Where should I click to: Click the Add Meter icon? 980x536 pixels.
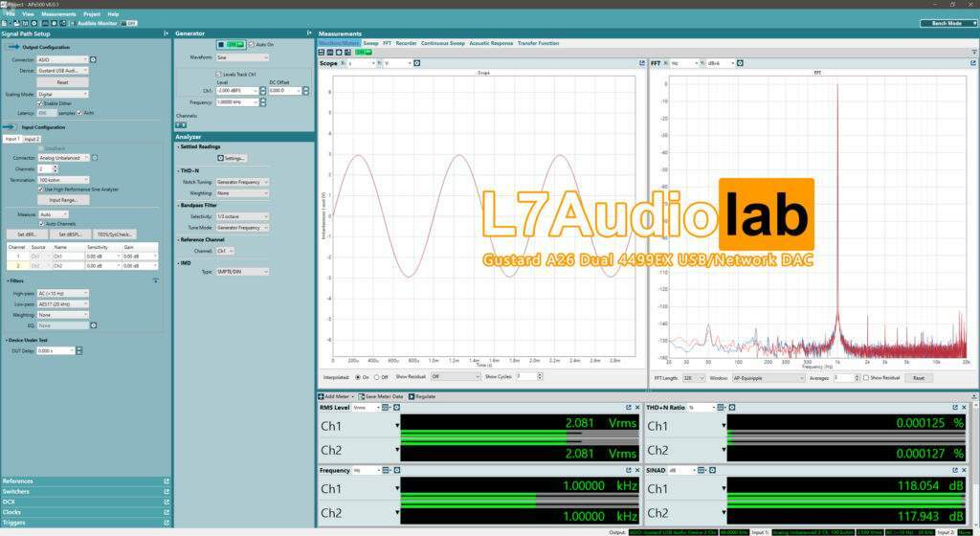[322, 396]
